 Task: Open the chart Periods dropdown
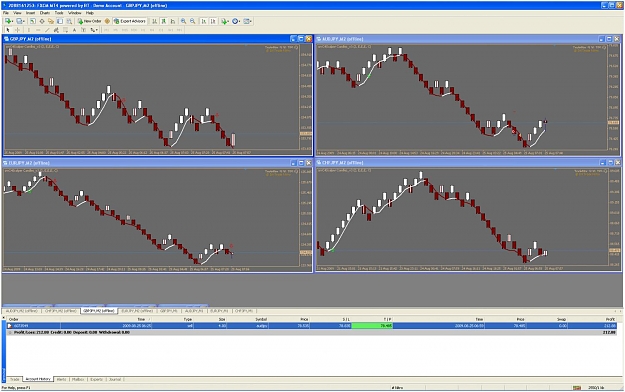[x=236, y=21]
